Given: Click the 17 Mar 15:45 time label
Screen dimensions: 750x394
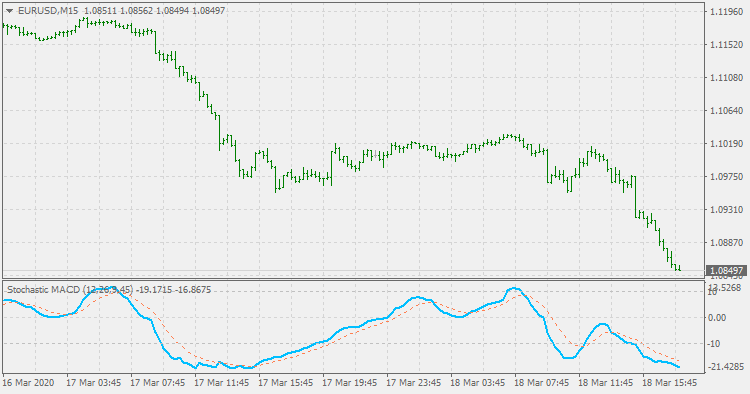Looking at the screenshot, I should pos(286,383).
